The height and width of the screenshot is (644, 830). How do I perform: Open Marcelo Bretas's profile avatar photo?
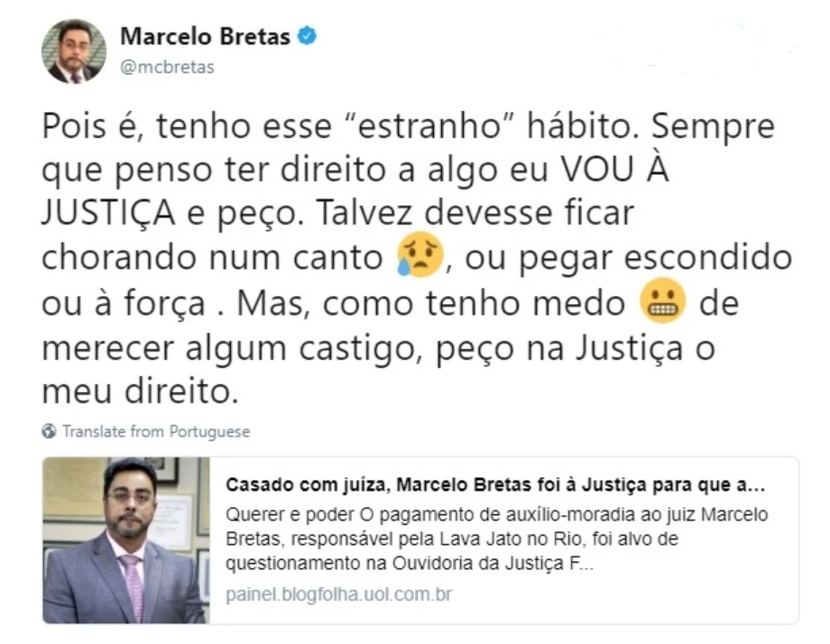[x=74, y=51]
